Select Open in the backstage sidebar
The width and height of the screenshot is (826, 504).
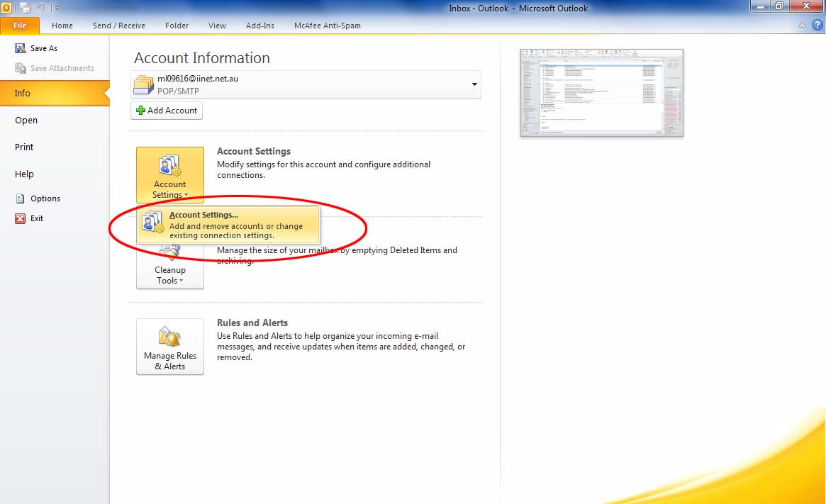[x=26, y=120]
